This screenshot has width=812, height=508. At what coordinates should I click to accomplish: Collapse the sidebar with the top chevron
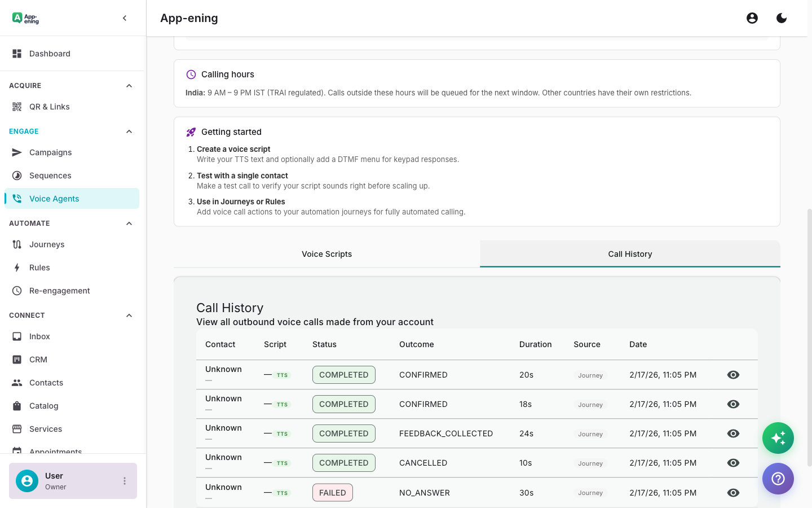point(125,17)
